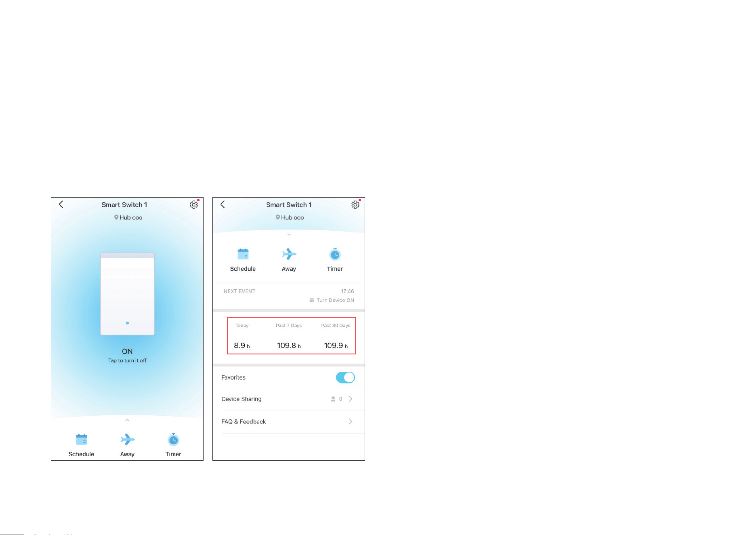Open Timer icon on right screen
Image resolution: width=756 pixels, height=535 pixels.
click(335, 254)
